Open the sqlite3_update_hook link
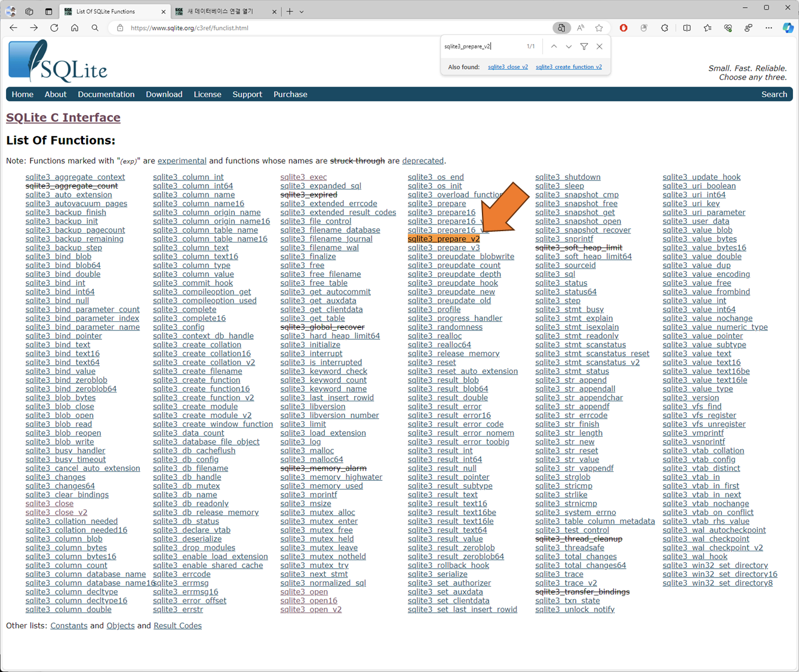Screen dimensions: 799x672 coord(702,177)
